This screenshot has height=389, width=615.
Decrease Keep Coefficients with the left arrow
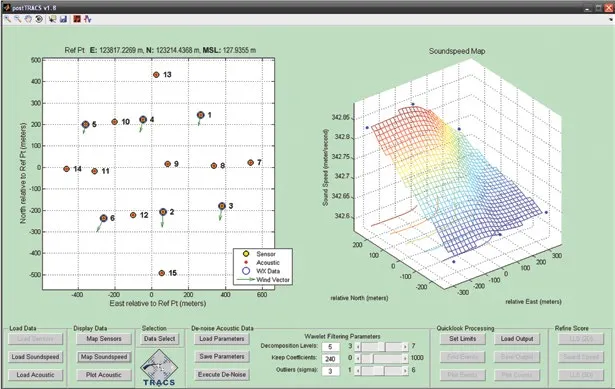coord(358,358)
